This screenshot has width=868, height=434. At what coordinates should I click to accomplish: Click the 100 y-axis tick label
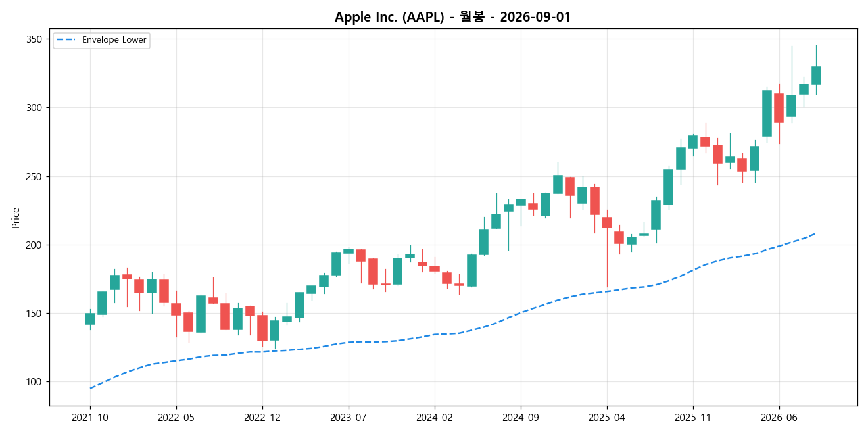pos(35,382)
